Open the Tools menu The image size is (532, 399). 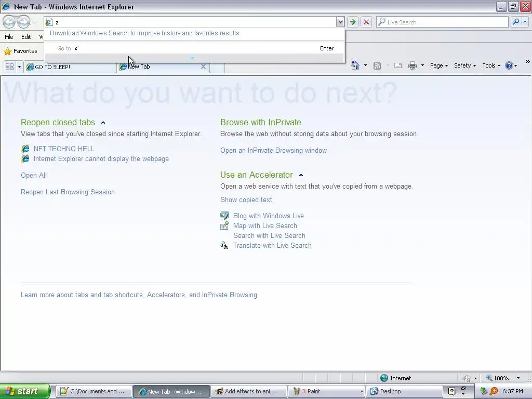click(x=491, y=65)
